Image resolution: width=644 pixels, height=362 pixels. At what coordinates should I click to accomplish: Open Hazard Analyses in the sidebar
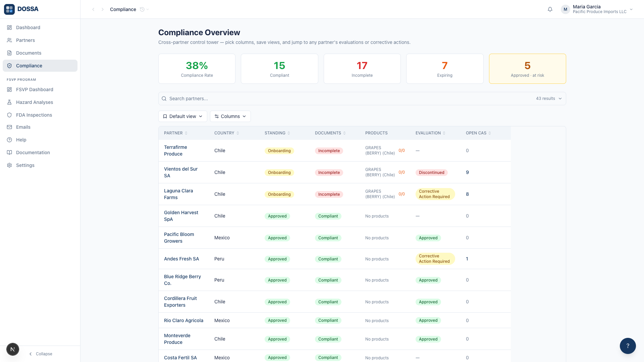point(40,102)
